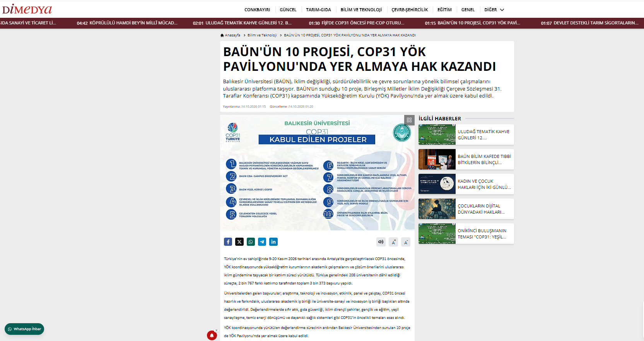Open the BİLİM VE TEKNOLOJİ menu section
Screen dimensions: 644x341
coord(361,10)
